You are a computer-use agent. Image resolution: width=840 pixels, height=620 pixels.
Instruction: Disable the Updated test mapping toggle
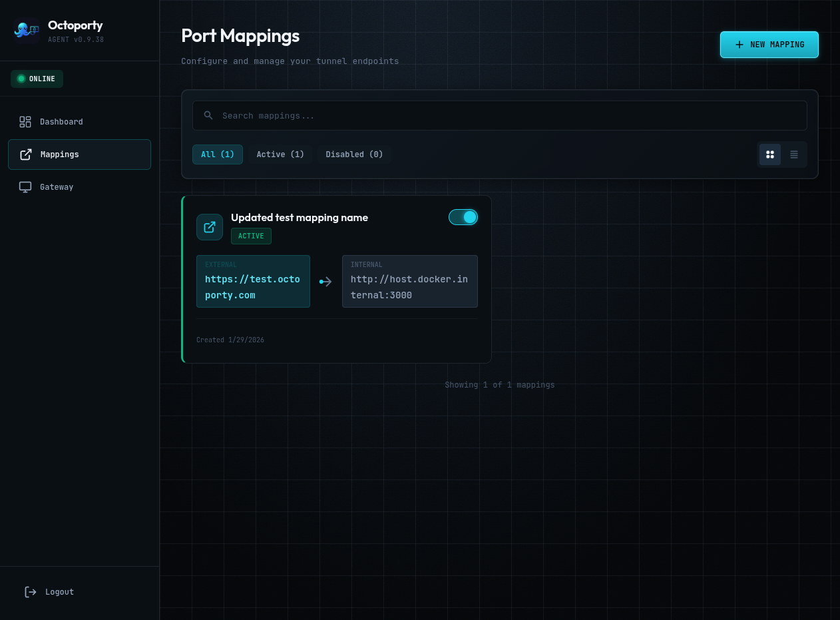pos(463,217)
